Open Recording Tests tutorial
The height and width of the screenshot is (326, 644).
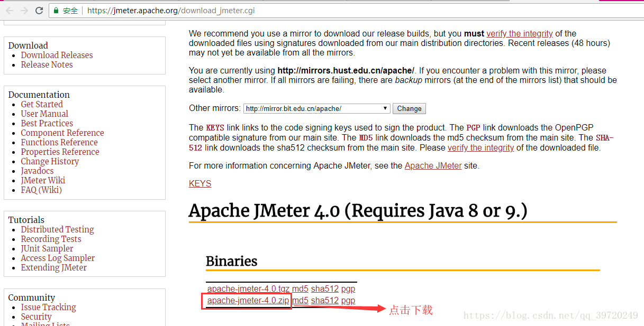coord(51,239)
